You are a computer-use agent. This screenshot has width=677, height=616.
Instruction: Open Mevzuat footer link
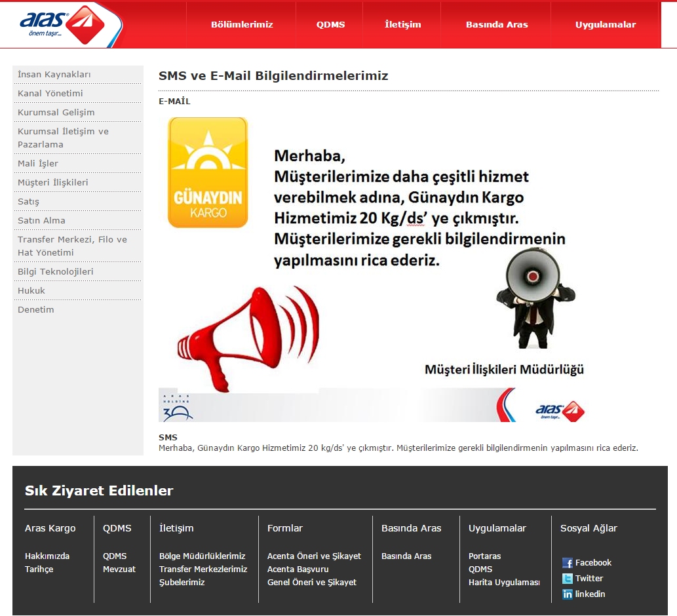tap(119, 569)
